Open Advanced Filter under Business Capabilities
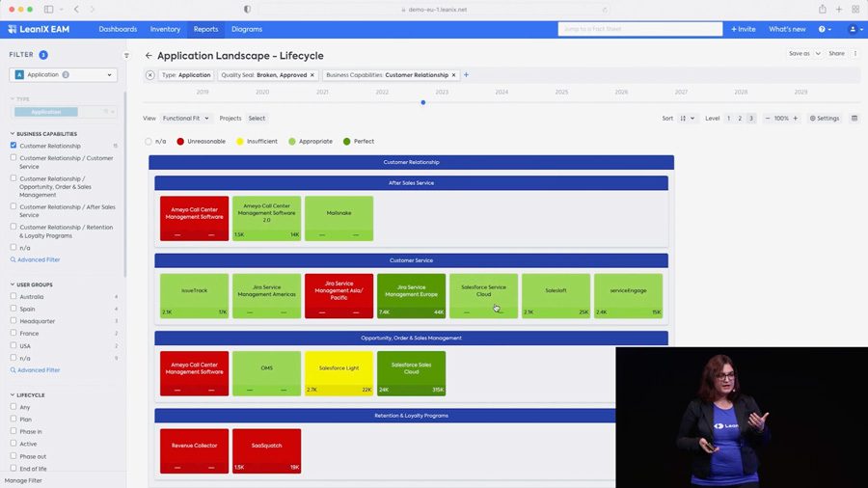This screenshot has height=488, width=868. [35, 259]
